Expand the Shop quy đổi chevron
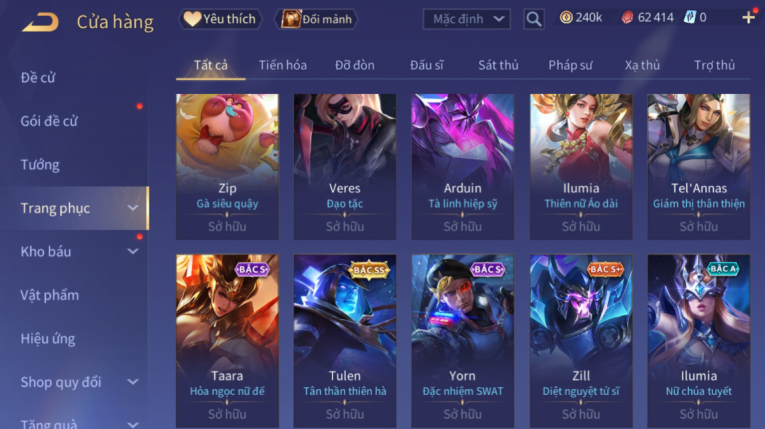Image resolution: width=765 pixels, height=429 pixels. tap(133, 382)
